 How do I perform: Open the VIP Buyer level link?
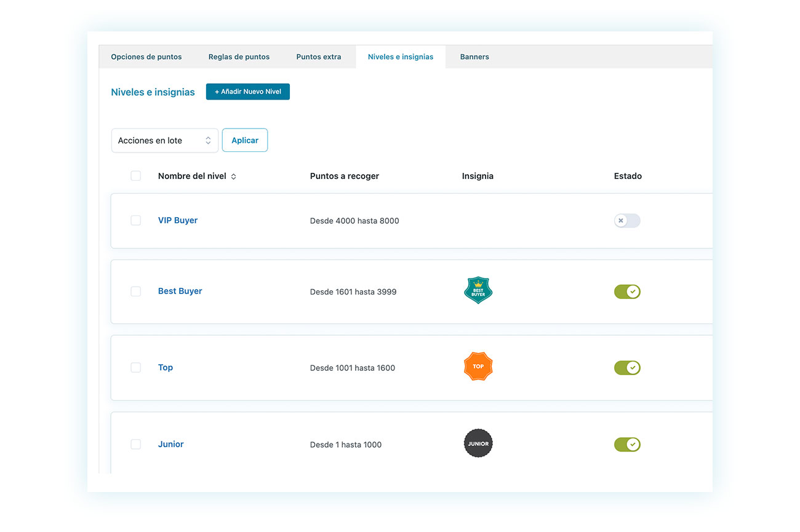(x=178, y=220)
